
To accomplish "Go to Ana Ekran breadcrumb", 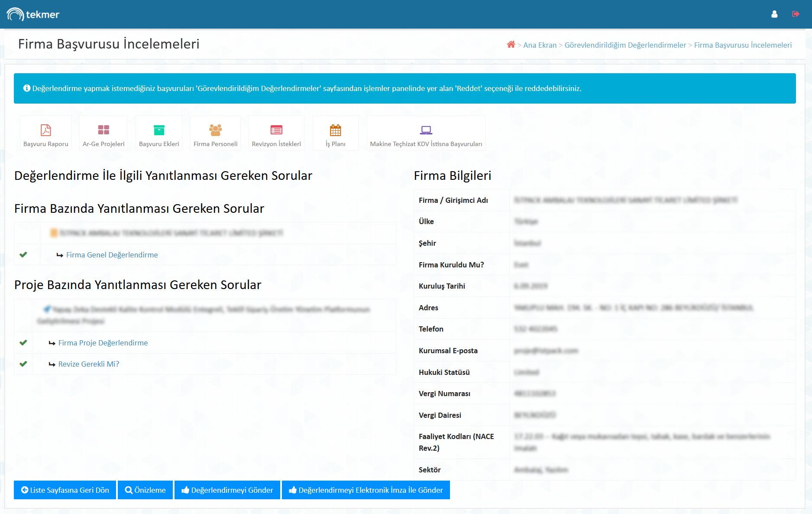I will [540, 45].
